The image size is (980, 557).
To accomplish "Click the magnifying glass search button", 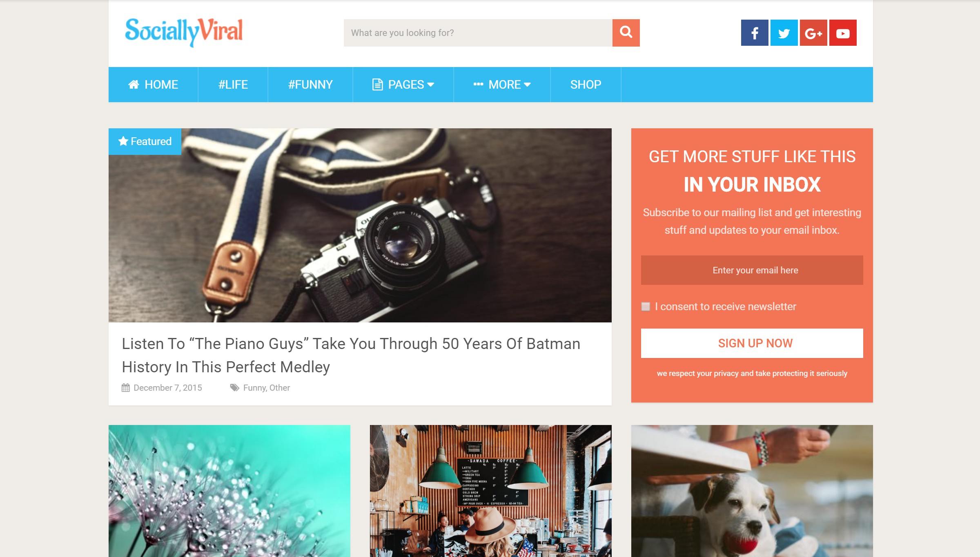I will 626,33.
